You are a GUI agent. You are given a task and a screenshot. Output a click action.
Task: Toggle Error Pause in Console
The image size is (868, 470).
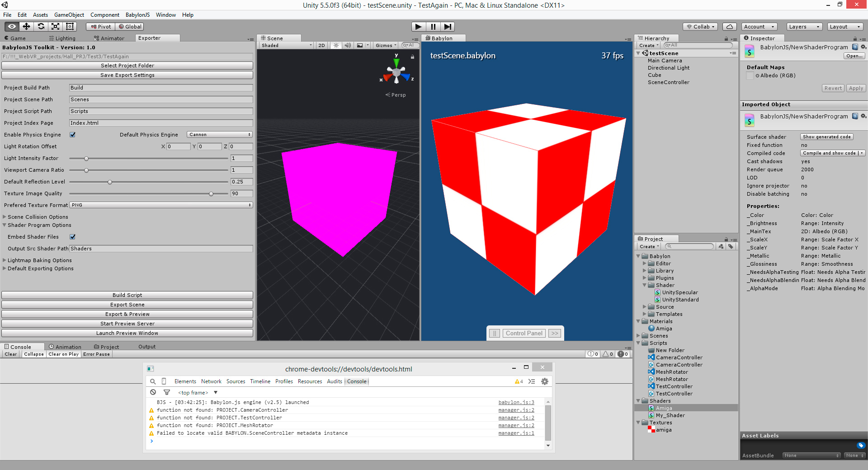[96, 354]
